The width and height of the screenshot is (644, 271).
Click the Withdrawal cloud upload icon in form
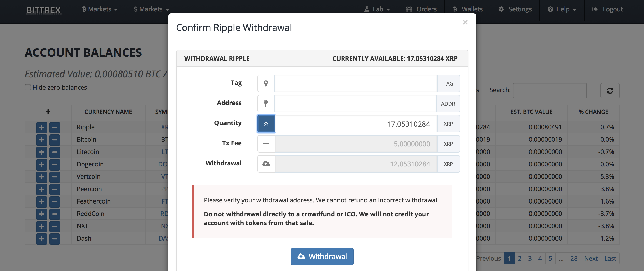(266, 164)
